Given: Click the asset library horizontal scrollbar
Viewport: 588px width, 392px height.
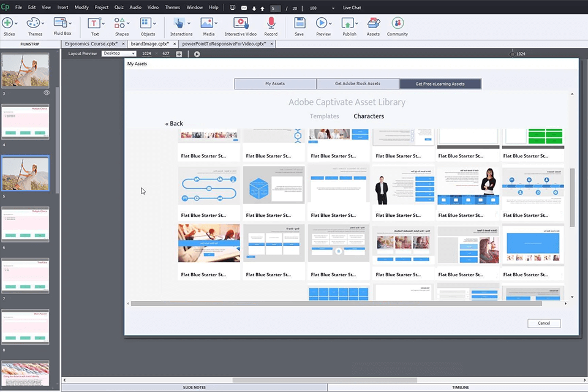Looking at the screenshot, I should click(336, 303).
